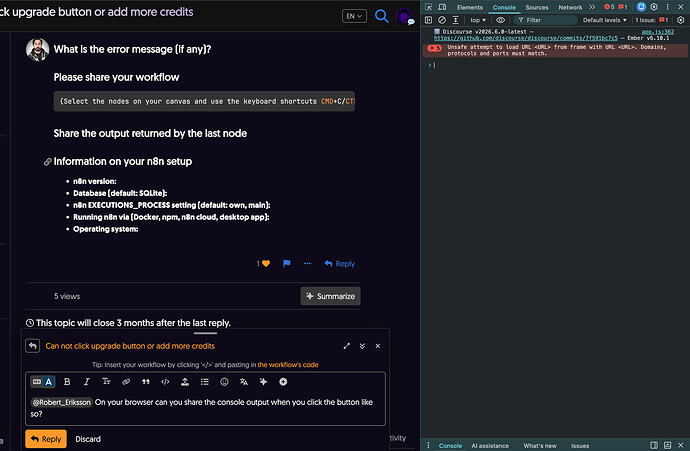Click the translate icon in composer toolbar
This screenshot has height=451, width=690.
tap(244, 382)
